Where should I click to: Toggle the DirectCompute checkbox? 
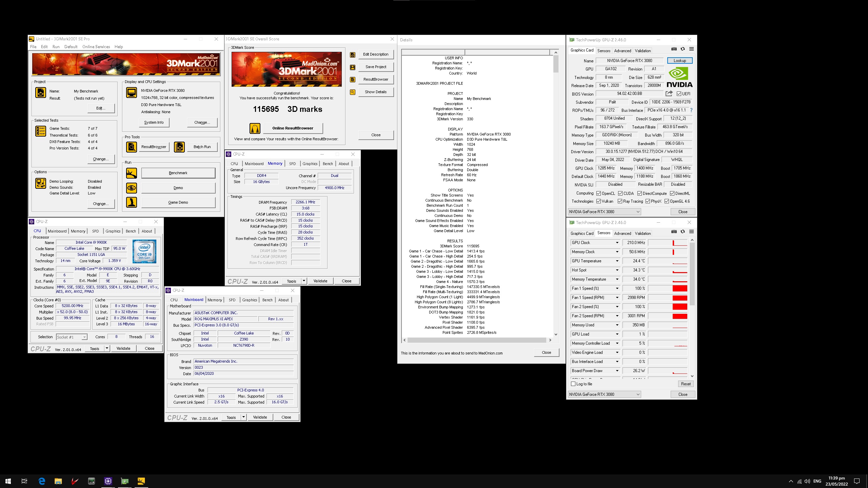click(639, 194)
